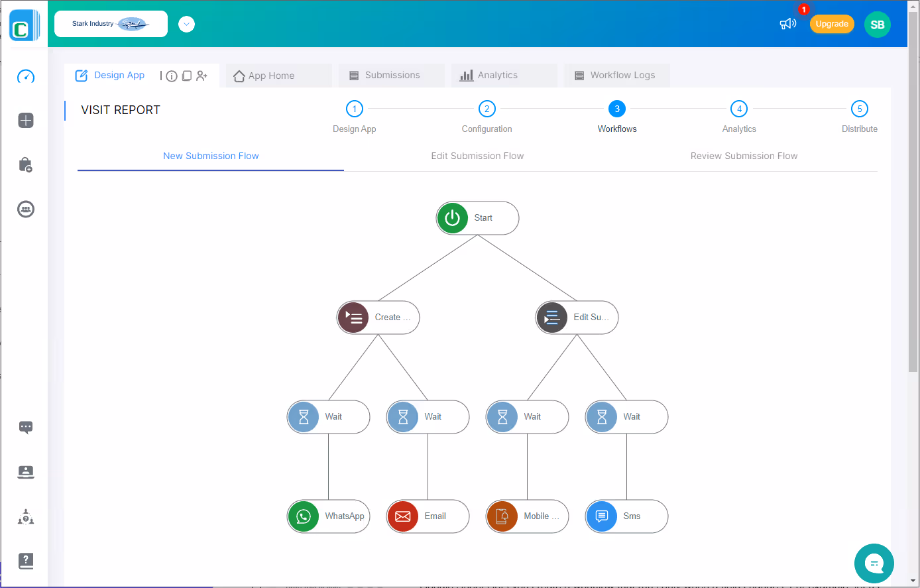920x588 pixels.
Task: Click the app info icon beside Design App
Action: coord(172,76)
